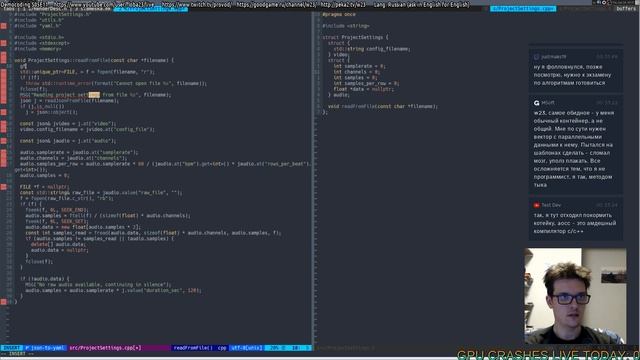This screenshot has height=360, width=640.
Task: Click '#pragma once' in right pane
Action: click(x=339, y=14)
